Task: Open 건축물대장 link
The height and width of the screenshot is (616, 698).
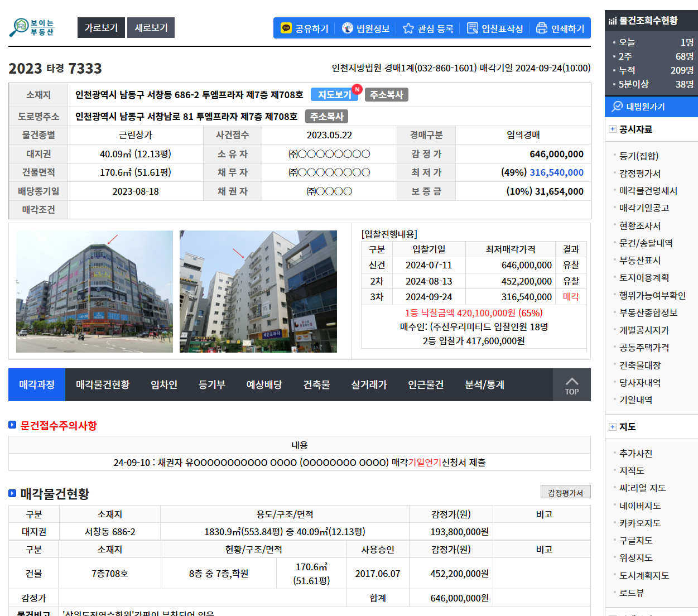Action: coord(640,365)
